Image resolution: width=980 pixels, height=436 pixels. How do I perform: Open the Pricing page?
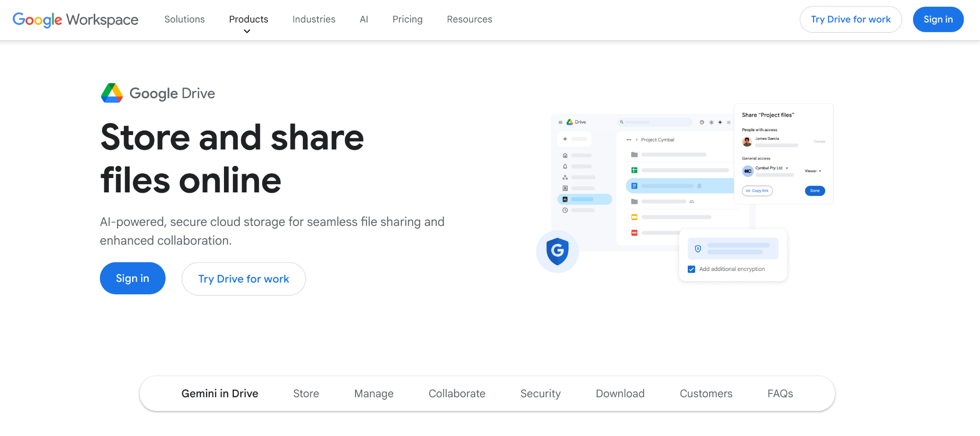pyautogui.click(x=408, y=19)
